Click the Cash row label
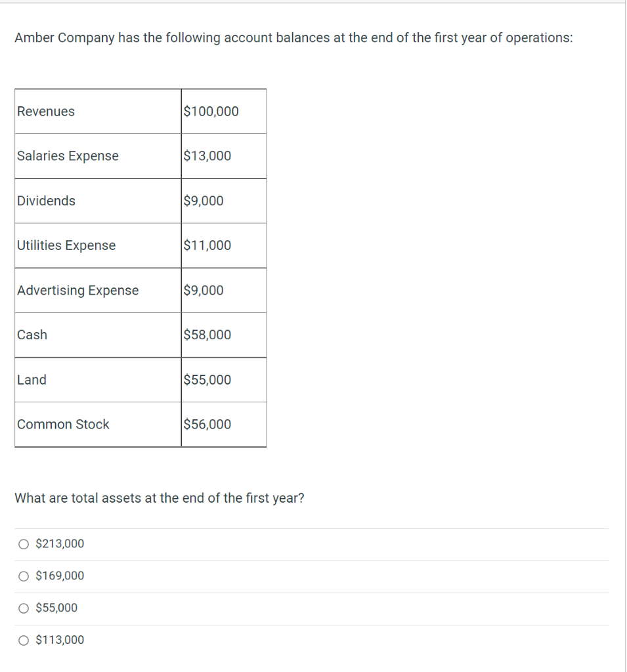 click(x=32, y=335)
